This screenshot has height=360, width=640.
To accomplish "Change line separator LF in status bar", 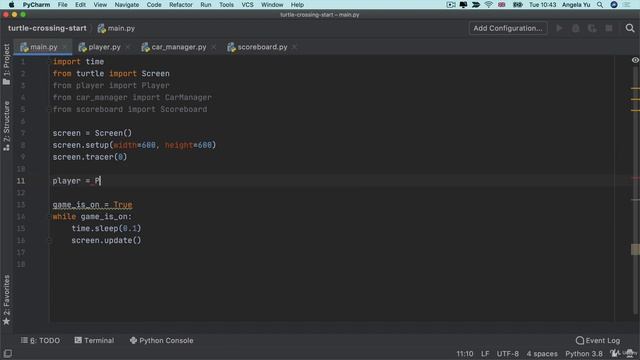I will [x=485, y=354].
